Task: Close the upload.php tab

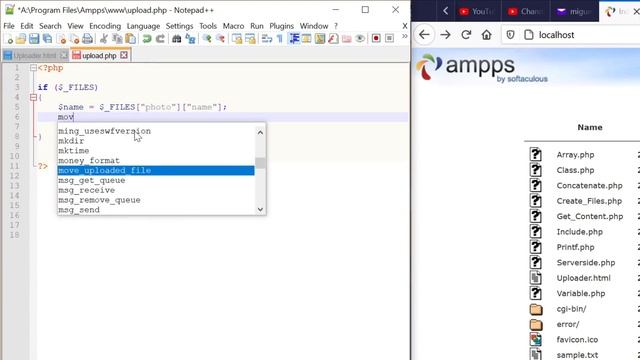Action: (x=124, y=55)
